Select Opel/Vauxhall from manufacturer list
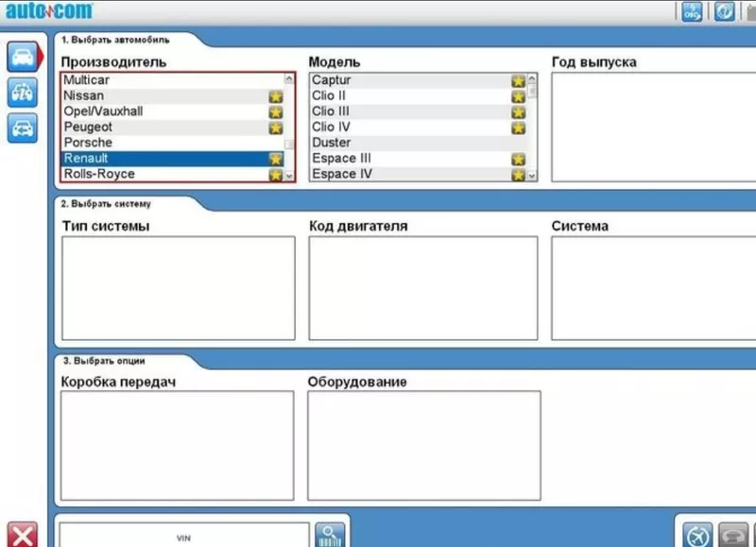 click(x=104, y=111)
